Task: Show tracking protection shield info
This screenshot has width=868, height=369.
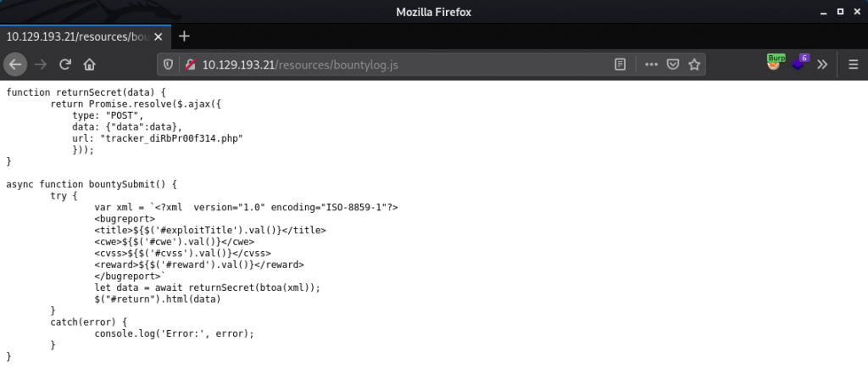Action: point(168,64)
